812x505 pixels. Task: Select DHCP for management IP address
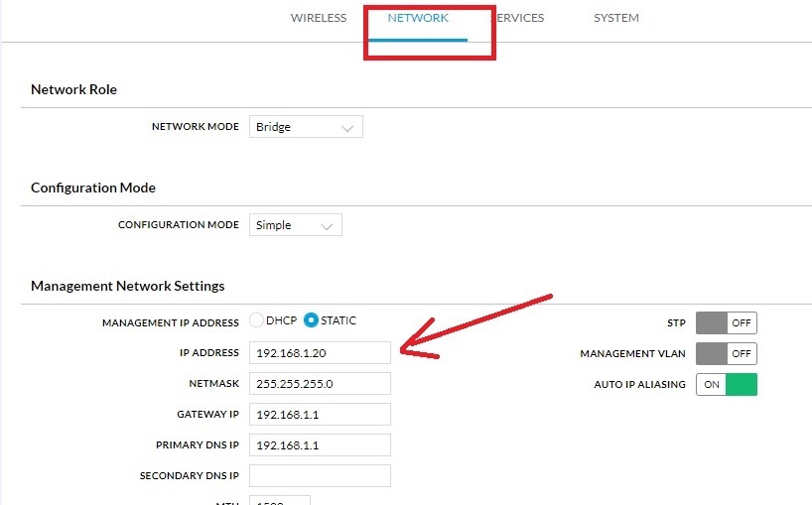coord(257,320)
